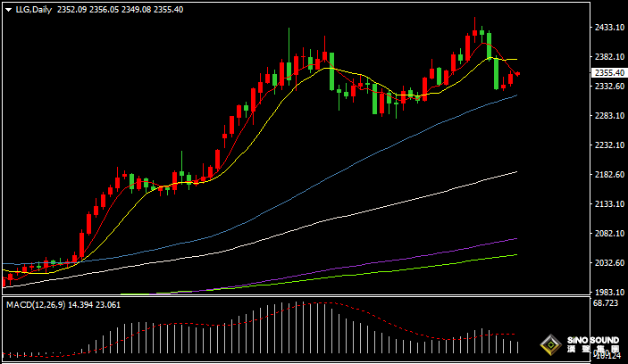Click the triangle arrow beside LLG,Daily
The height and width of the screenshot is (364, 628).
point(8,10)
